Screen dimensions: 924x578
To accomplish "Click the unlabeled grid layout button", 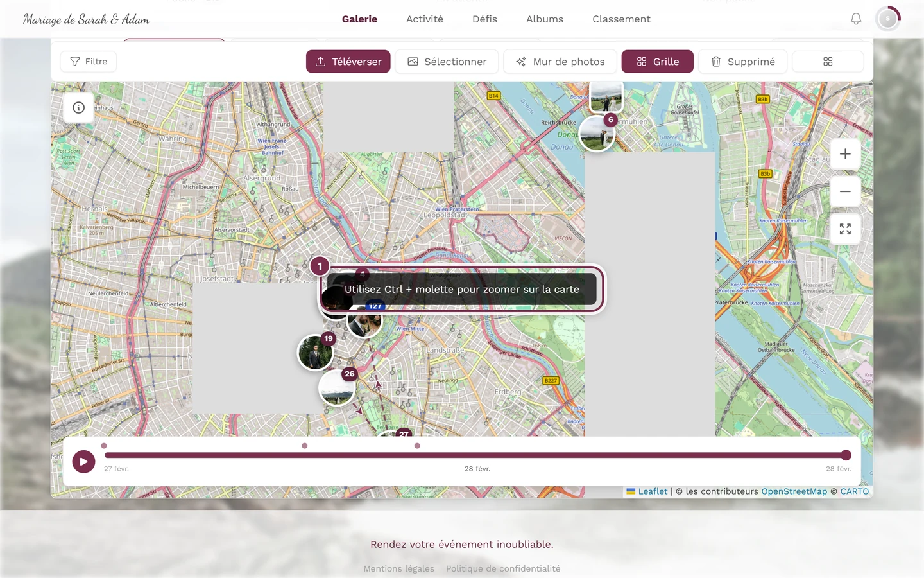I will (828, 62).
